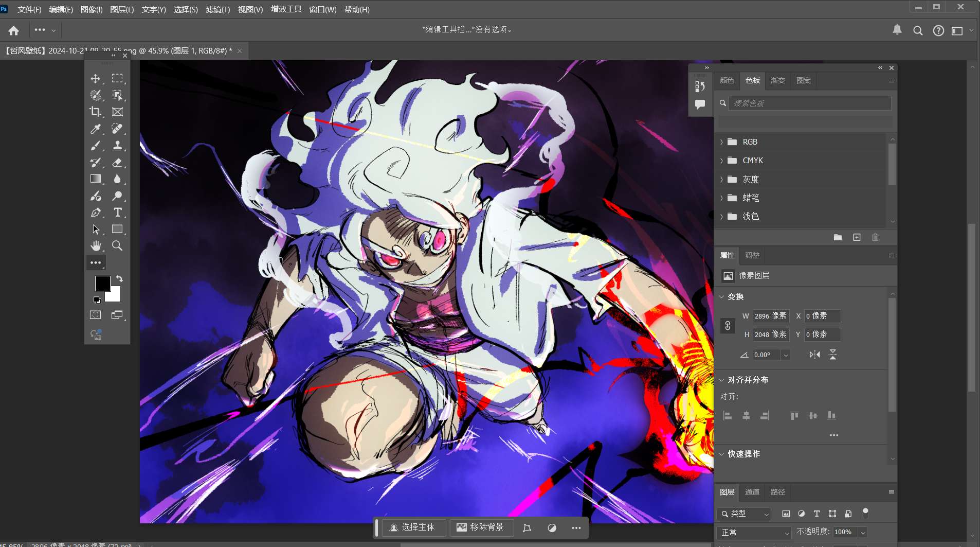Change screen mode
The image size is (980, 547).
click(x=117, y=315)
